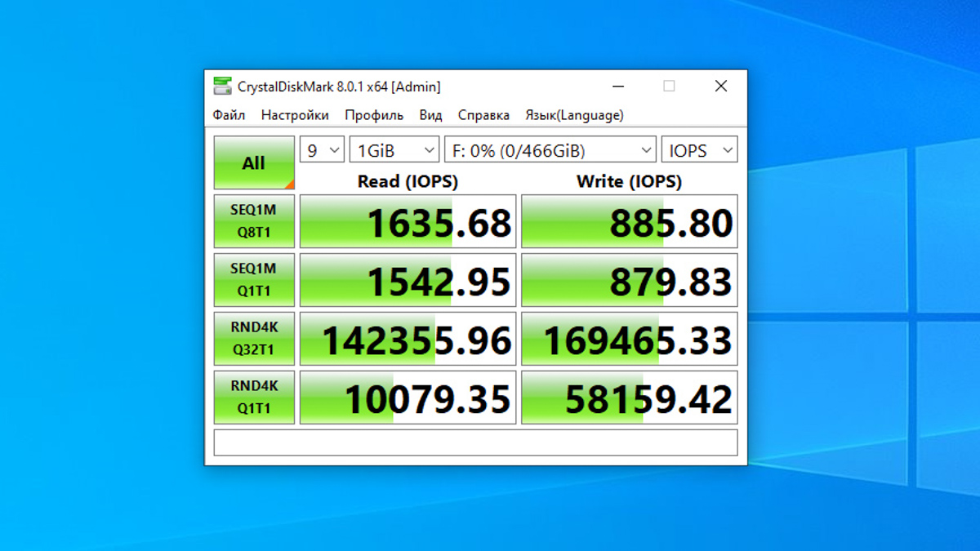Click the CrystalDiskMark 8.0.1 x64 [Admin] window title
Screen dimensions: 980x551
point(339,87)
